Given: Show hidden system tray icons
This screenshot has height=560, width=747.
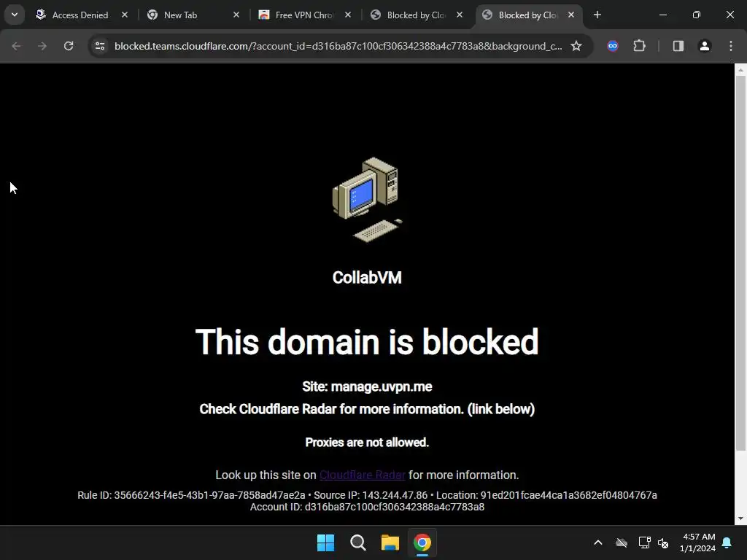Looking at the screenshot, I should click(598, 542).
